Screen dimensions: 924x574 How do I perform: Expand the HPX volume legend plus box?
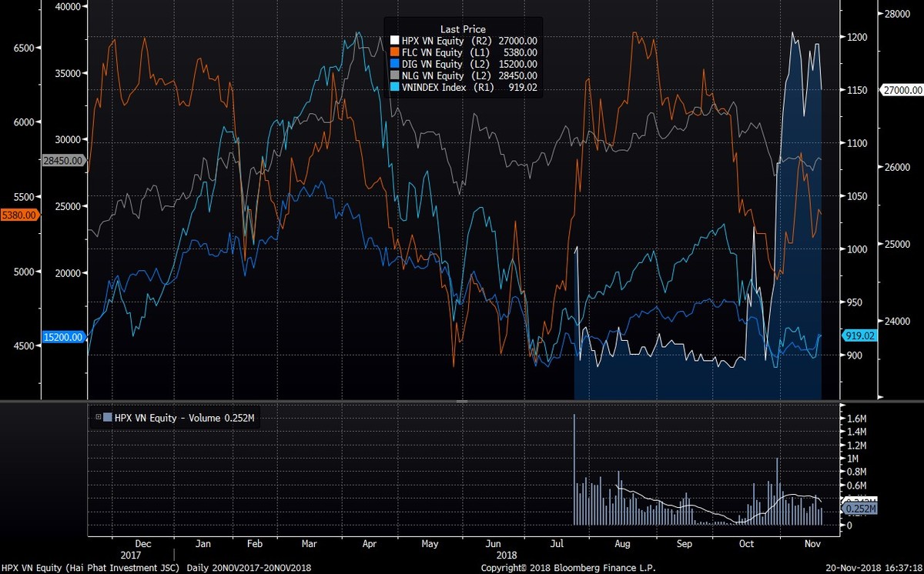(x=98, y=417)
